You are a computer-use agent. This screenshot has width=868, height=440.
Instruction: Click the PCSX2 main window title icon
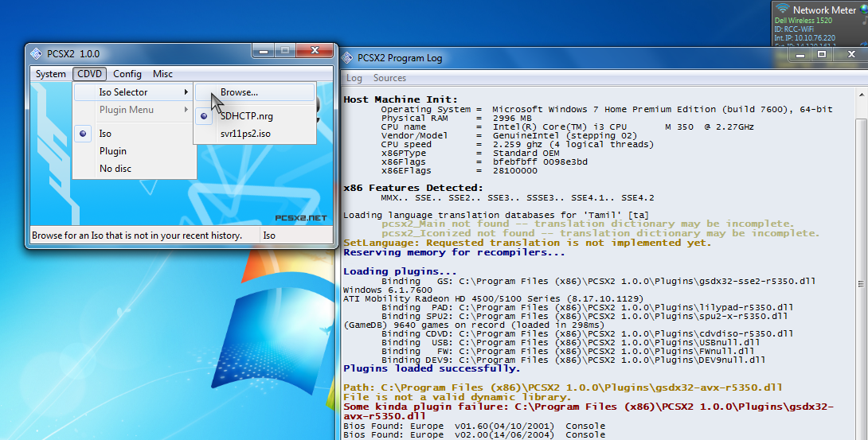pos(35,54)
